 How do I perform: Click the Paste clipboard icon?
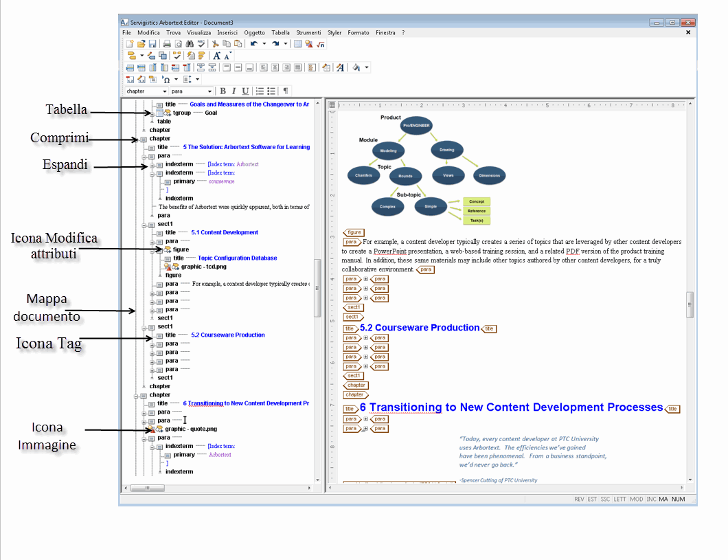238,44
